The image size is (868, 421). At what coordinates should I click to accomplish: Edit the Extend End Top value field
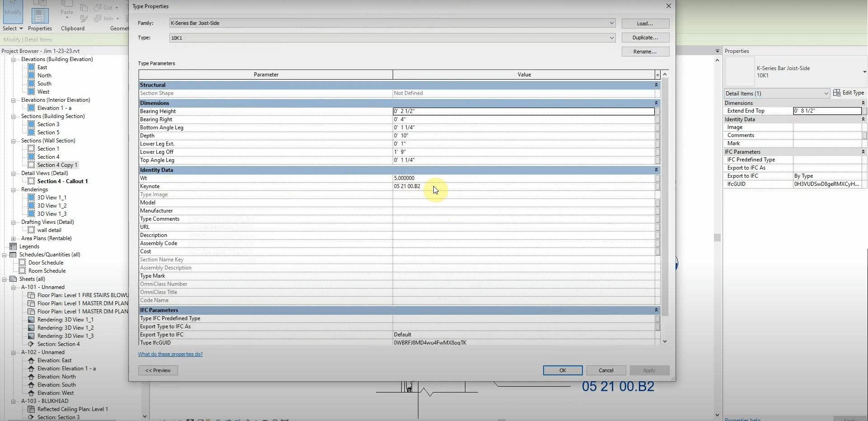click(827, 111)
